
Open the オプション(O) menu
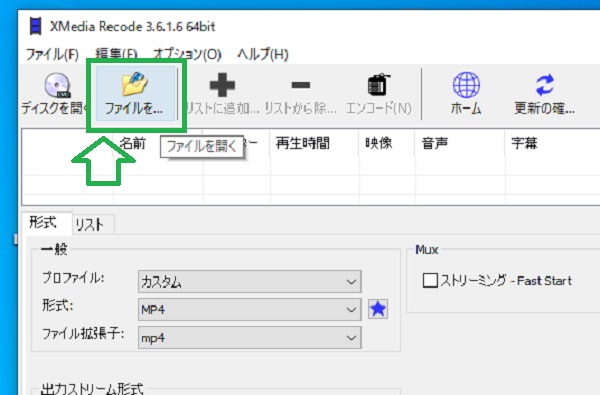[x=188, y=54]
